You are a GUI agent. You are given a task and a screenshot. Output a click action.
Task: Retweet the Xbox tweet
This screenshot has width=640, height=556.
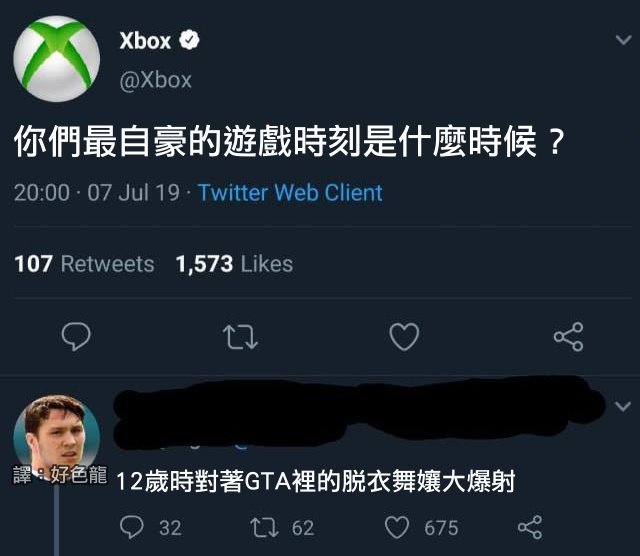pos(241,338)
